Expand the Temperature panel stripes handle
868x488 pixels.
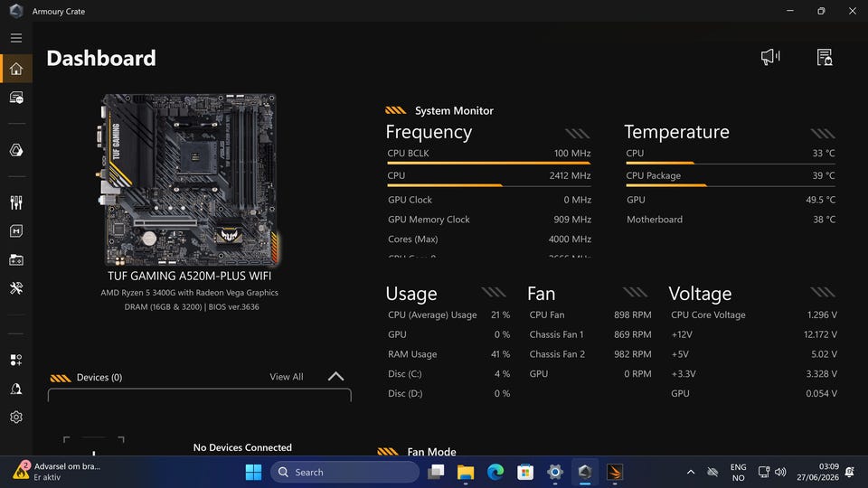pos(823,134)
